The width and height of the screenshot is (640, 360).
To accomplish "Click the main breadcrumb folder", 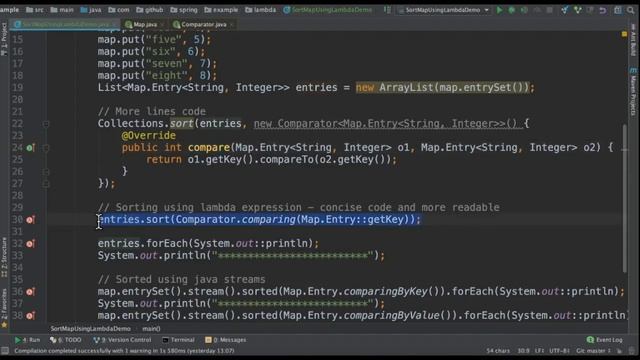I will coord(62,10).
